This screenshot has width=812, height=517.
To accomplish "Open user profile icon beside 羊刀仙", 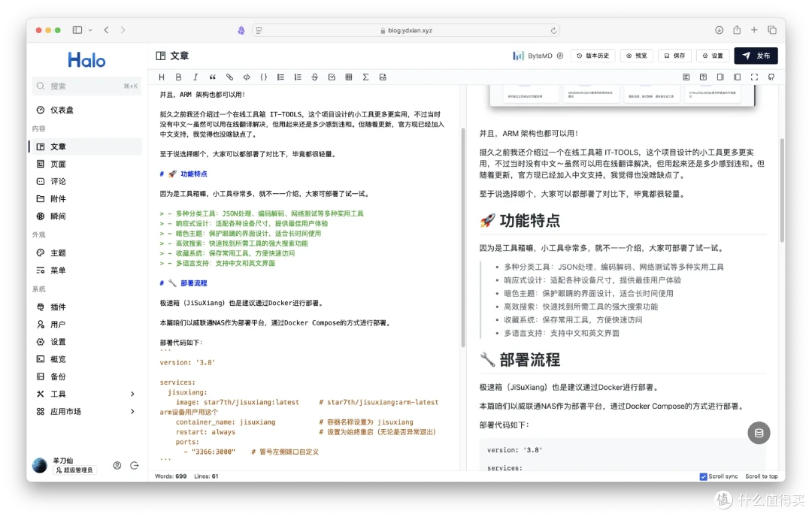I will point(117,465).
